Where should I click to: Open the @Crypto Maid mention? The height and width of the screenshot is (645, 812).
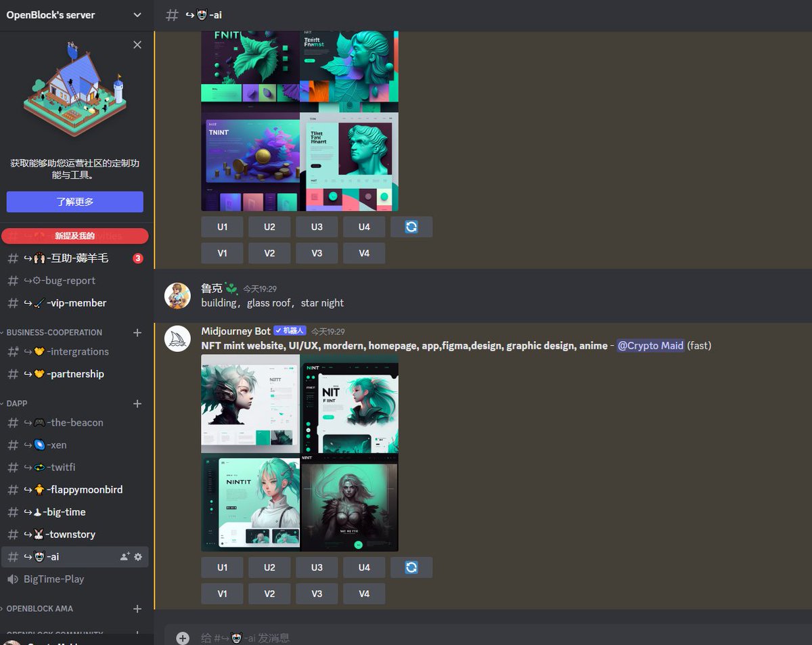(x=650, y=345)
